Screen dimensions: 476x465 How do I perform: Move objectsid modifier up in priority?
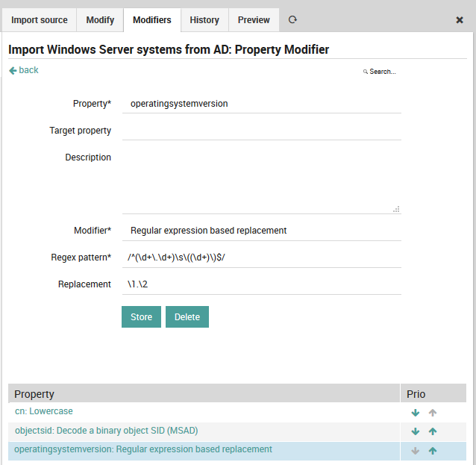coord(433,431)
